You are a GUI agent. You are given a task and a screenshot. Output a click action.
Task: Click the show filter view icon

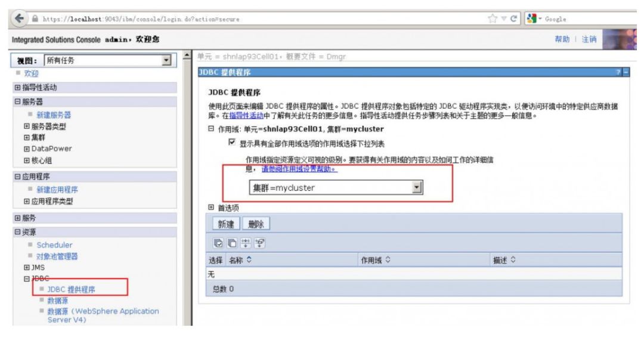(246, 243)
